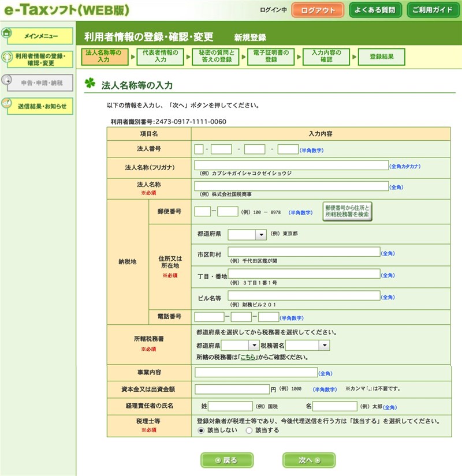Click the 利用者識別番号 2473-0917-1111-0060 text
The image size is (462, 476).
(x=168, y=122)
